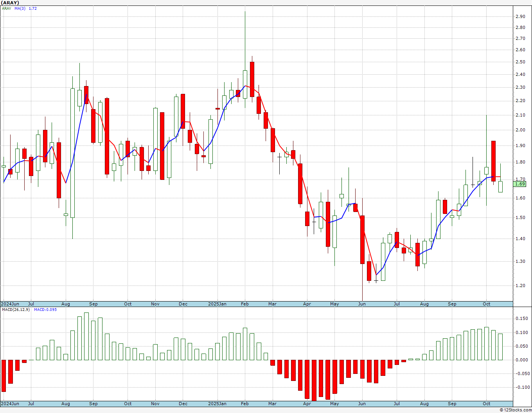Click the 1.90 price axis label
This screenshot has height=413, width=532.
(520, 145)
